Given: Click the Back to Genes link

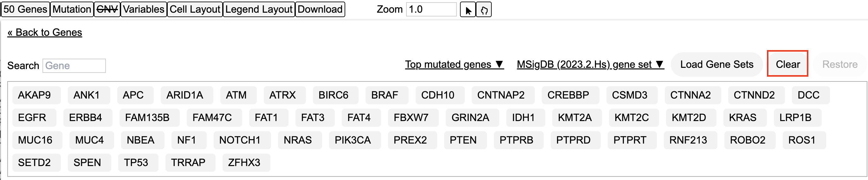Looking at the screenshot, I should pyautogui.click(x=45, y=32).
